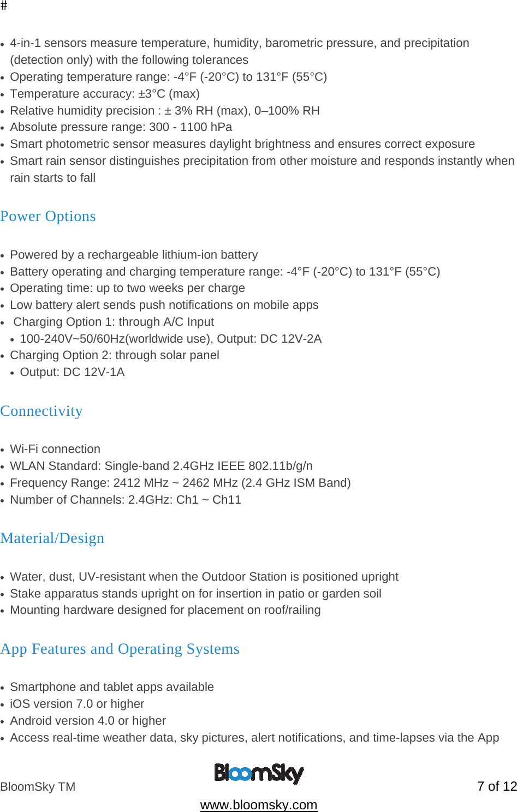Viewport: 517px width, 812px height.
Task: Click the 'iOS version 7.0 or higher' line
Action: point(77,704)
